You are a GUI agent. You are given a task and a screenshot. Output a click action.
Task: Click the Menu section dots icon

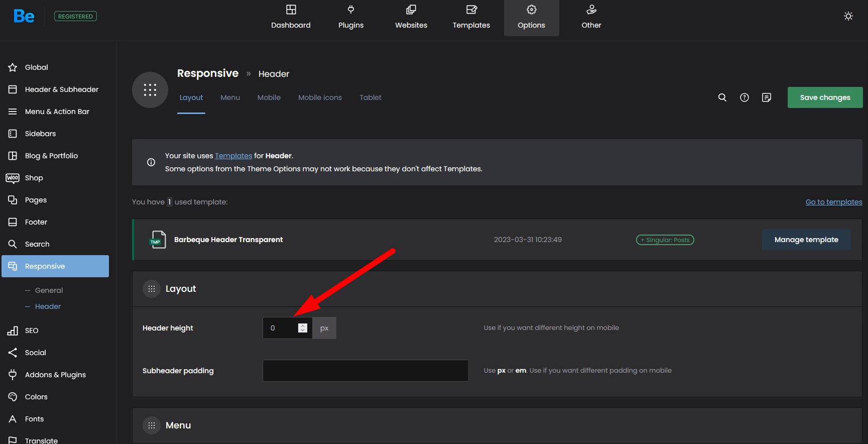point(152,425)
